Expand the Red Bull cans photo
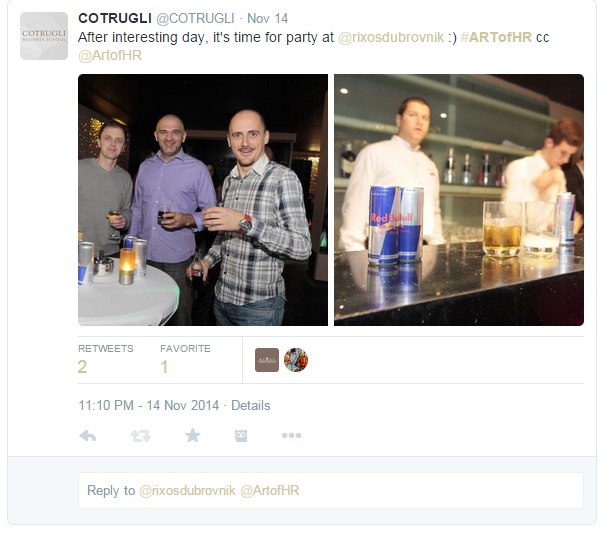This screenshot has width=613, height=533. click(x=459, y=200)
